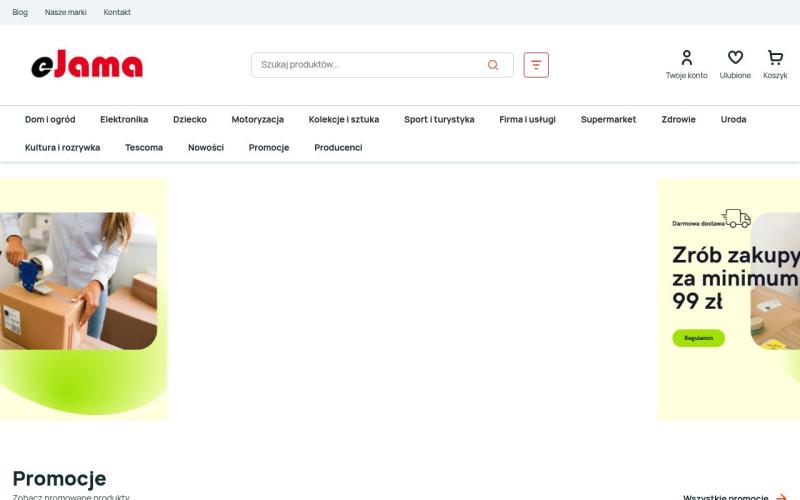800x500 pixels.
Task: Open the Promocje menu item
Action: [269, 147]
